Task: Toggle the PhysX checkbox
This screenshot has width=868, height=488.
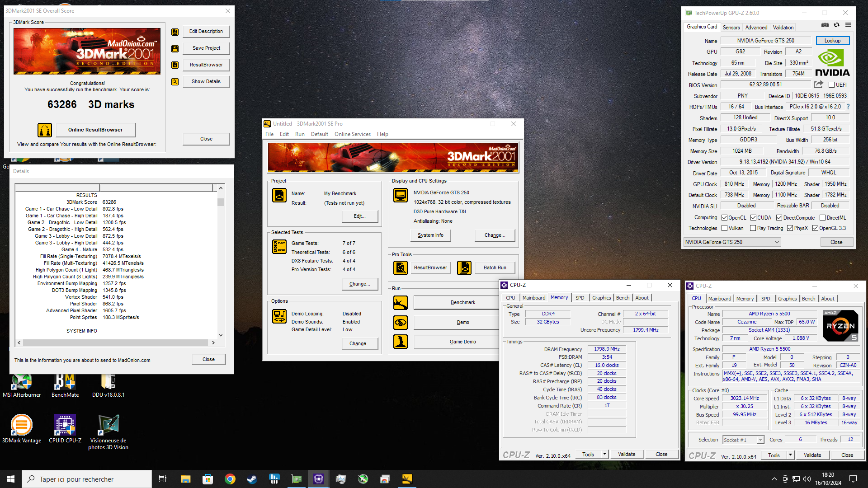Action: click(x=790, y=228)
